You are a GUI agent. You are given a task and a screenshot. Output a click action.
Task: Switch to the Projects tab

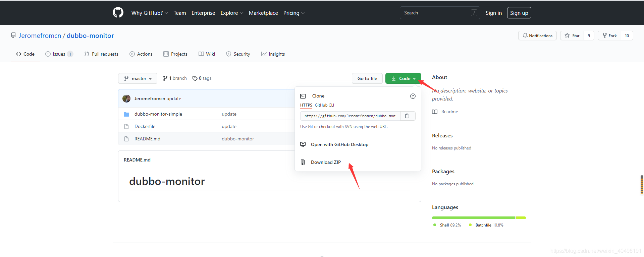point(175,54)
